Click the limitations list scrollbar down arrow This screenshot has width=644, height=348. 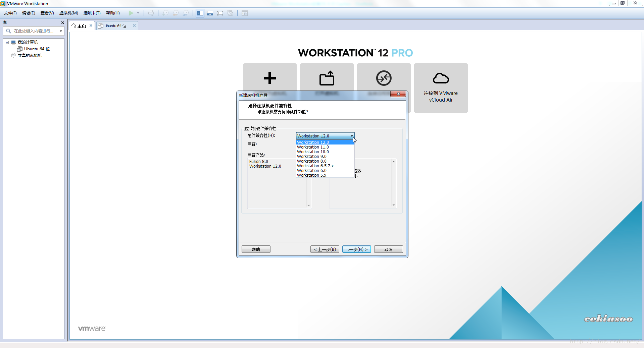click(x=394, y=205)
